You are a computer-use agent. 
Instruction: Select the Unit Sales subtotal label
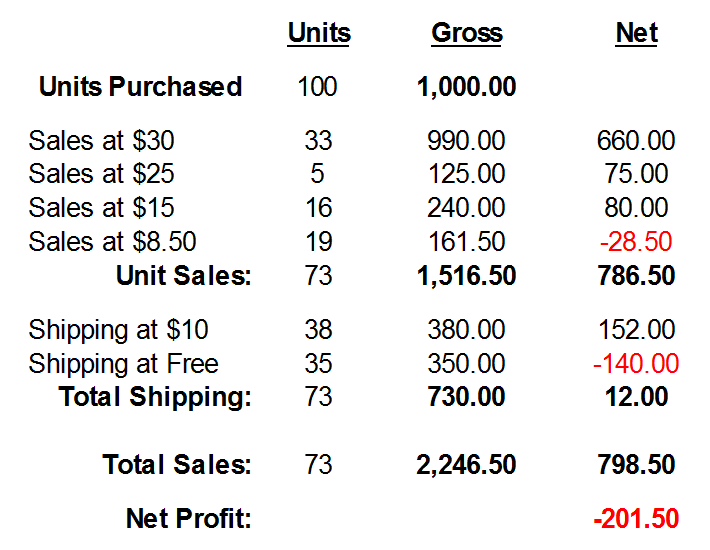coord(184,275)
